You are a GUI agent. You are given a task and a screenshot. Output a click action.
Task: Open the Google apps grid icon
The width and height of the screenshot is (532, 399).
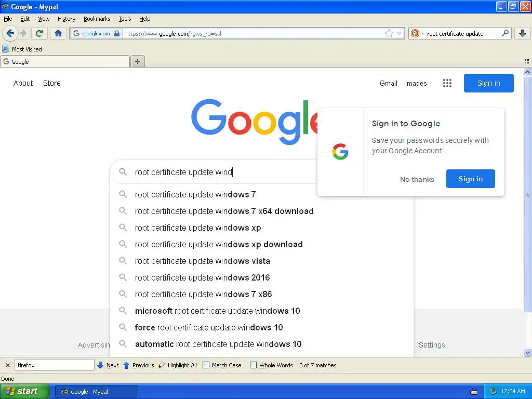click(447, 83)
